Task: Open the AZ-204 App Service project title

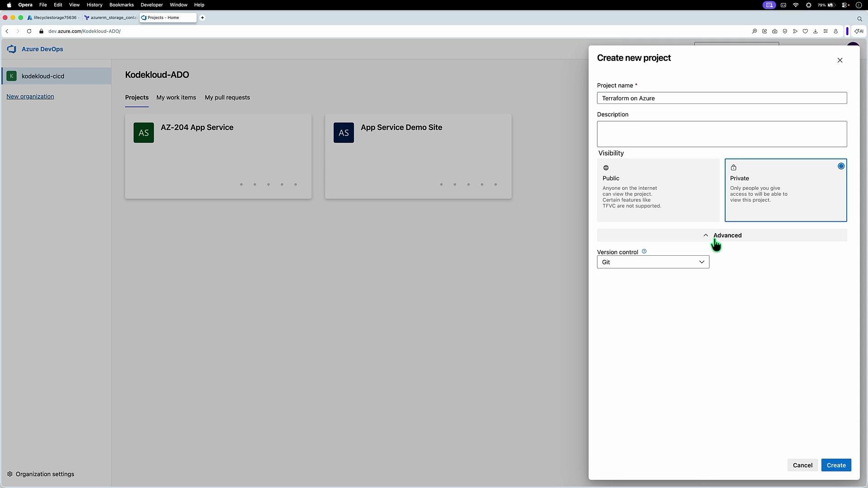Action: pos(197,127)
